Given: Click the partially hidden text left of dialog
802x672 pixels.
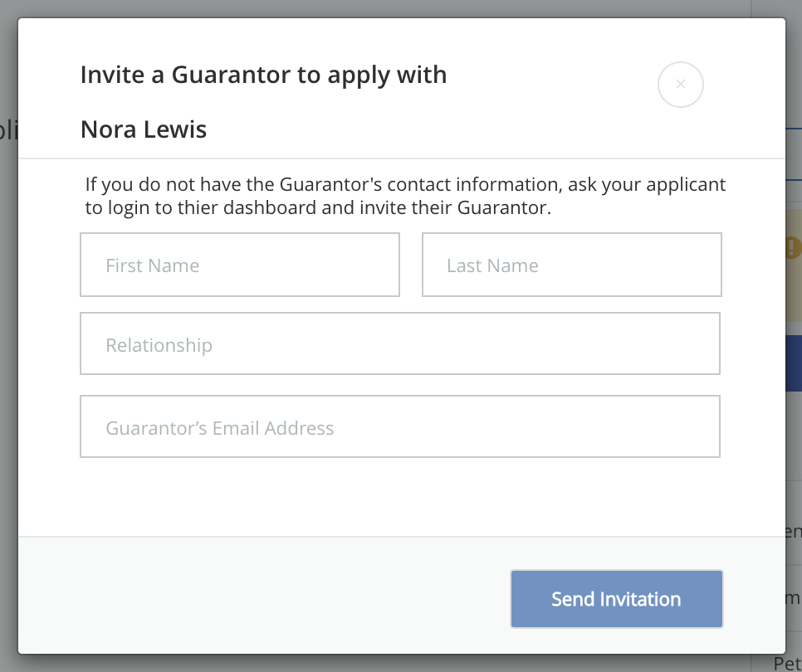Looking at the screenshot, I should [8, 130].
